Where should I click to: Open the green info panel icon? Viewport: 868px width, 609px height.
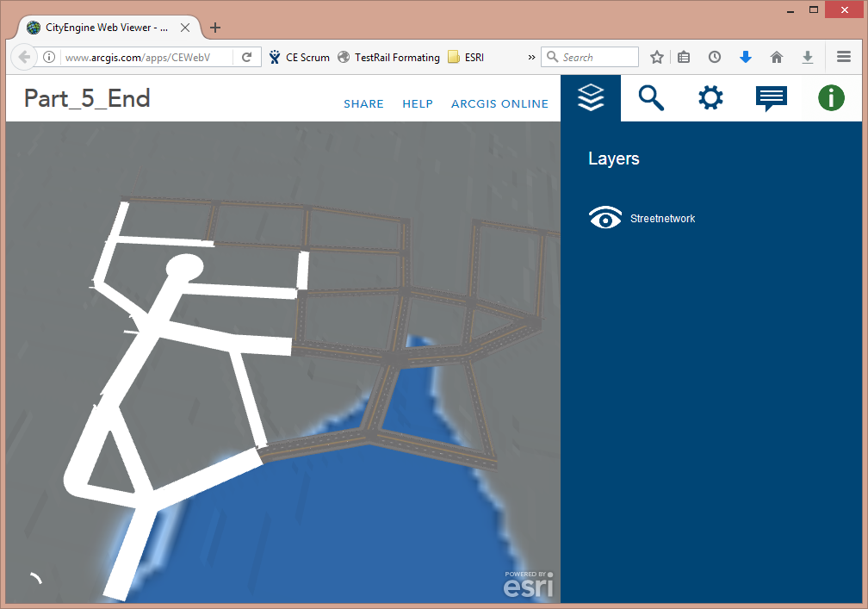tap(831, 98)
